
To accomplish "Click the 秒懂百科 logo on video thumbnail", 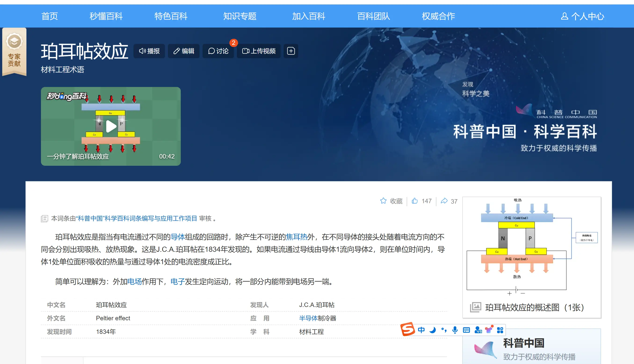I will coord(67,96).
